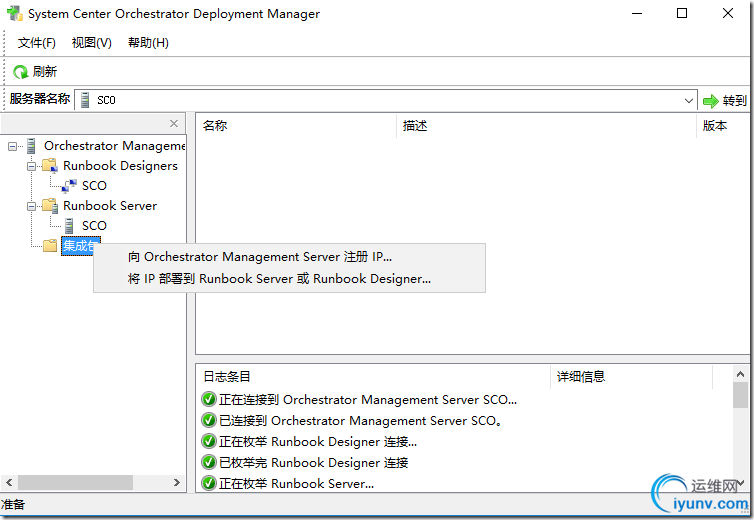
Task: Collapse the Runbook Server tree node
Action: click(32, 206)
